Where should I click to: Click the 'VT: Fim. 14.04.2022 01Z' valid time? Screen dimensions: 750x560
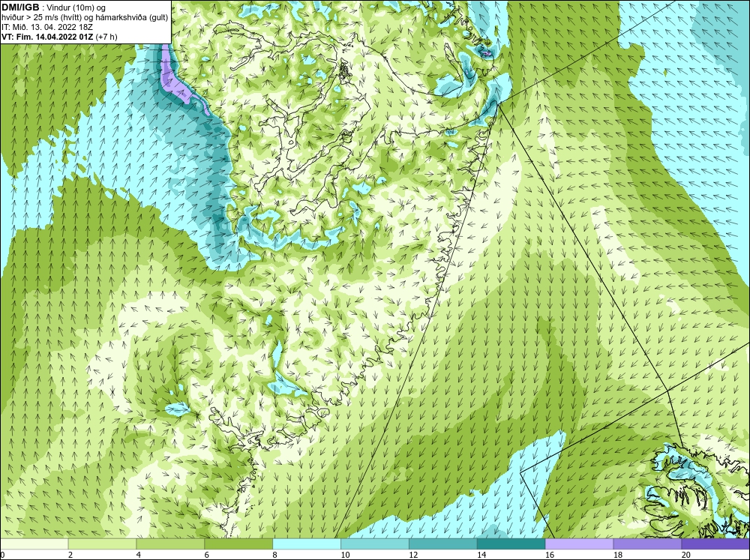tap(47, 36)
